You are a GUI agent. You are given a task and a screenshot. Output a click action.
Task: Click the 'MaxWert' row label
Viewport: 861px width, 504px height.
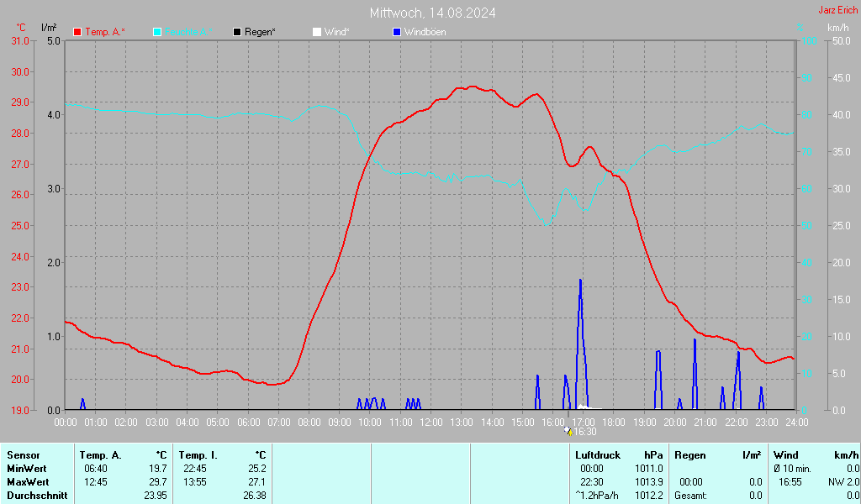[28, 482]
